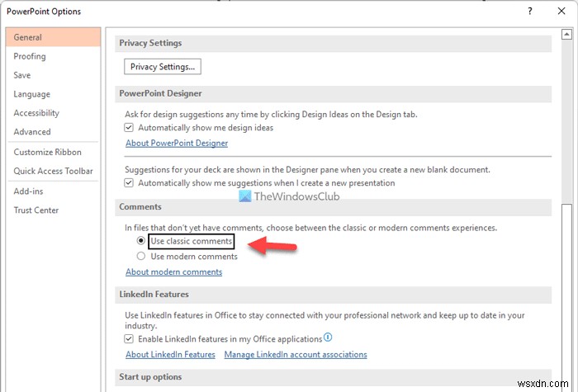The height and width of the screenshot is (392, 578).
Task: Open About LinkedIn Features link
Action: 170,354
